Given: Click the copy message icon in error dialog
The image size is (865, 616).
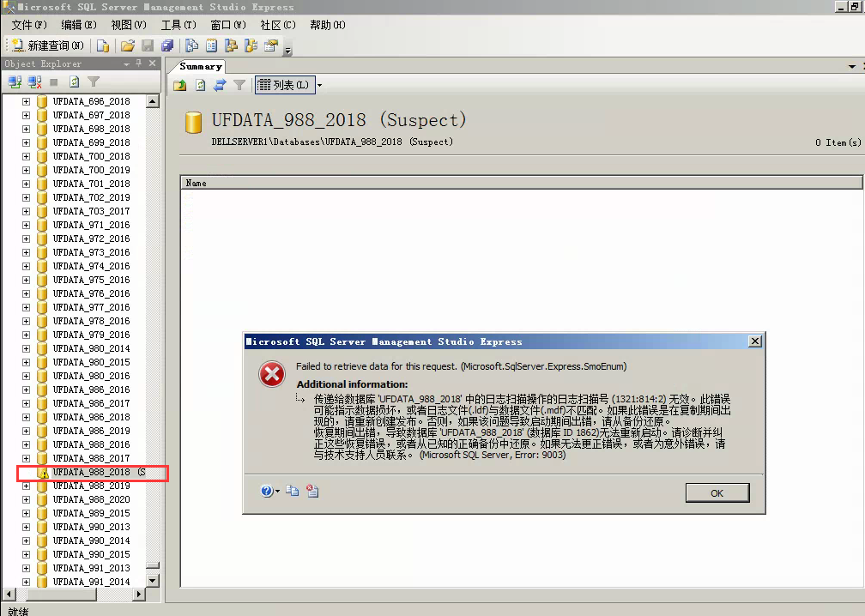Looking at the screenshot, I should (x=293, y=491).
